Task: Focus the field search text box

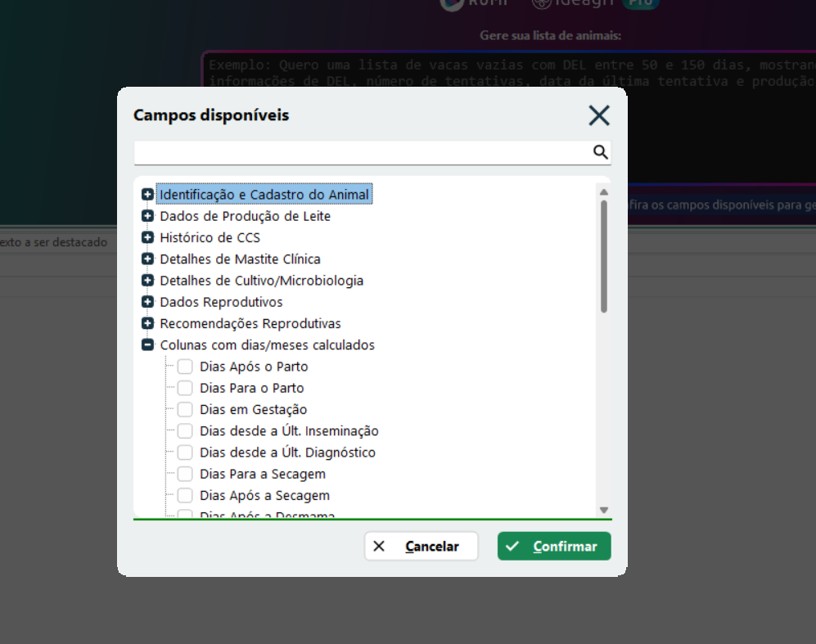Action: click(x=362, y=152)
